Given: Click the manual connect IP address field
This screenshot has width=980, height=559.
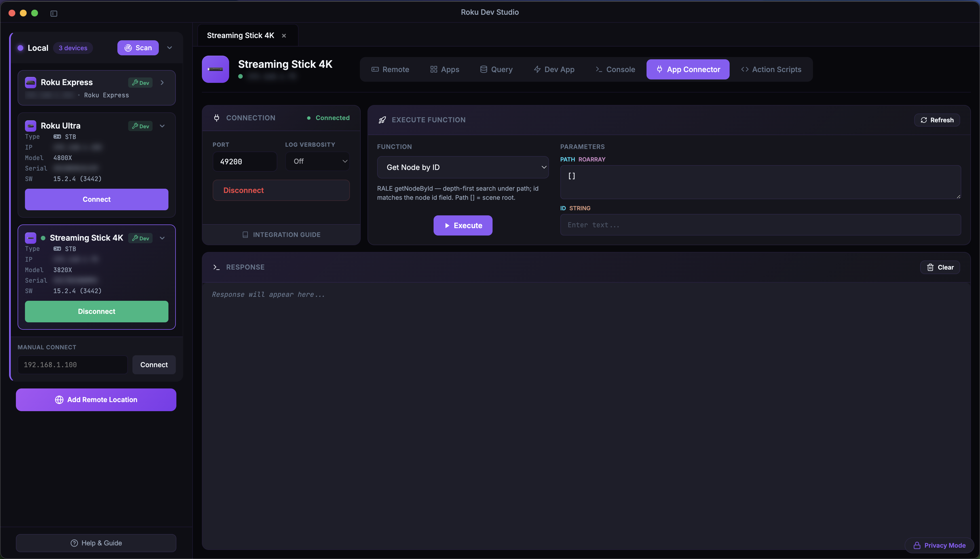Looking at the screenshot, I should click(x=73, y=365).
